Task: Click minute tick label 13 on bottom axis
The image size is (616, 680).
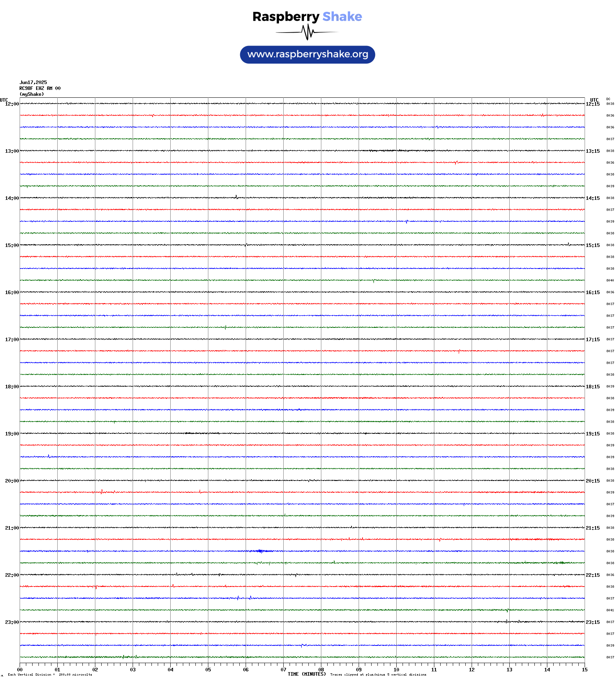Action: [x=509, y=670]
